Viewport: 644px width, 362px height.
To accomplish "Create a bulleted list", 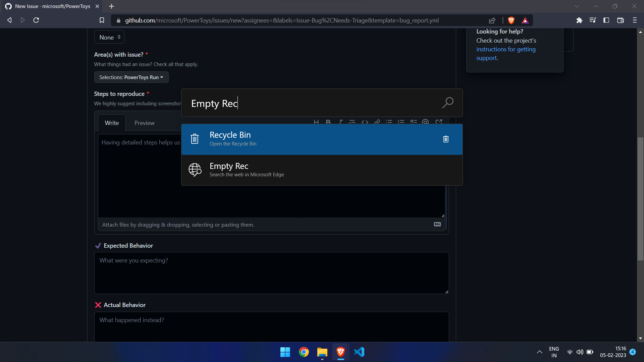I will (x=389, y=122).
